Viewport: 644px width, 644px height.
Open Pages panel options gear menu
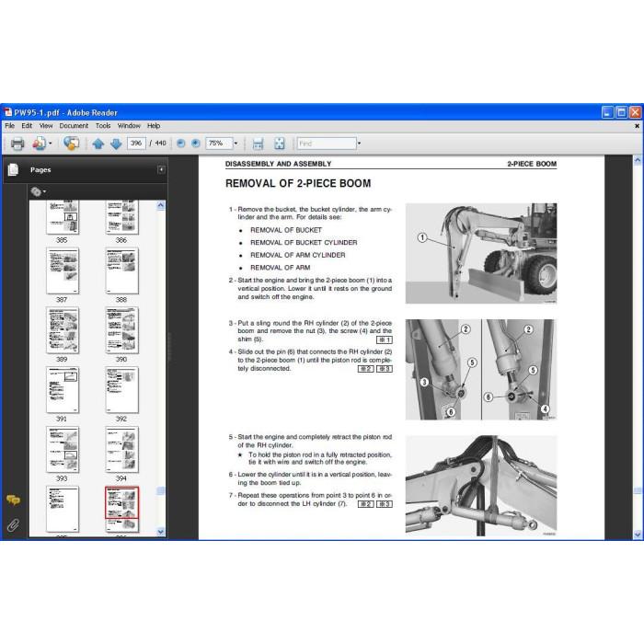pos(38,191)
